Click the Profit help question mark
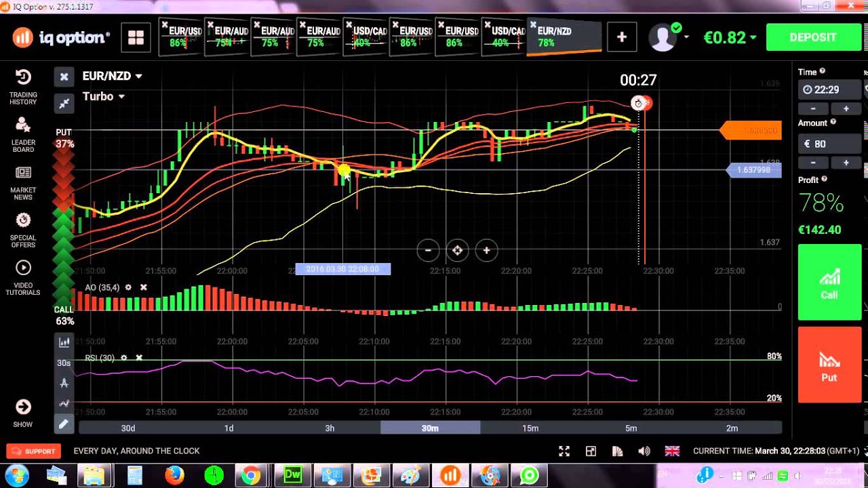This screenshot has height=488, width=868. (825, 180)
